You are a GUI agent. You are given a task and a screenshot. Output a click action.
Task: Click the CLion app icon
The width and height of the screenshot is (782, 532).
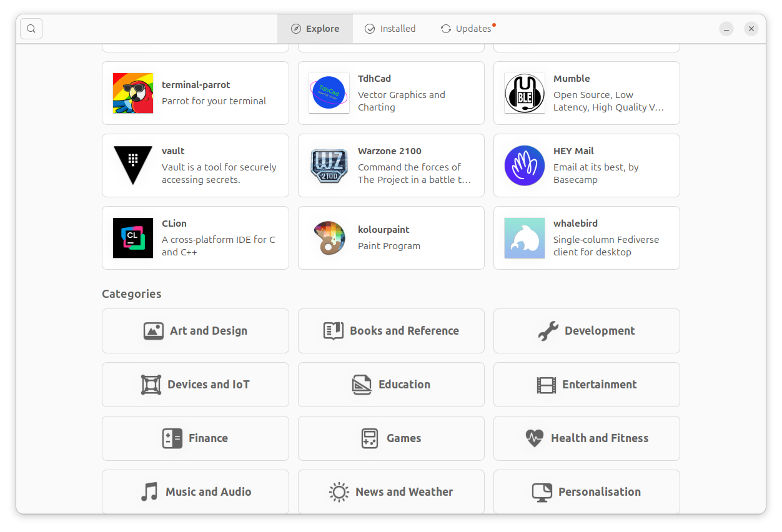point(133,238)
